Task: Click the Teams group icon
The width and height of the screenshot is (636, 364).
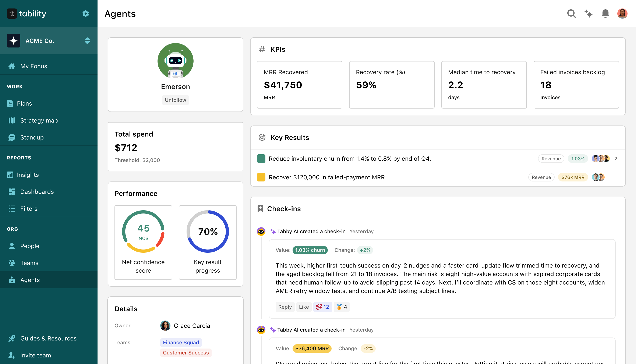Action: pyautogui.click(x=12, y=263)
